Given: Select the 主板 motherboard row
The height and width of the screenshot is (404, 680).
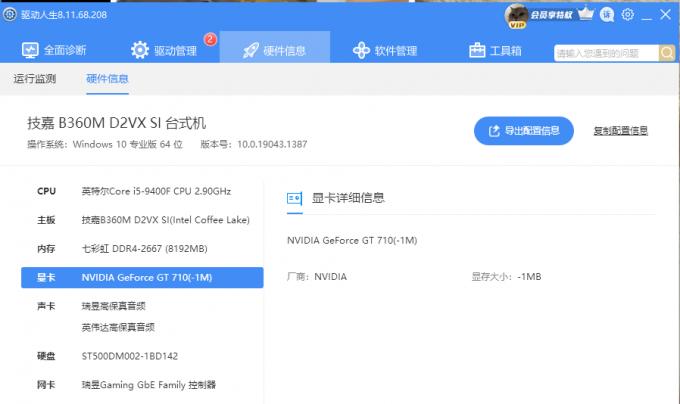Looking at the screenshot, I should [x=142, y=220].
